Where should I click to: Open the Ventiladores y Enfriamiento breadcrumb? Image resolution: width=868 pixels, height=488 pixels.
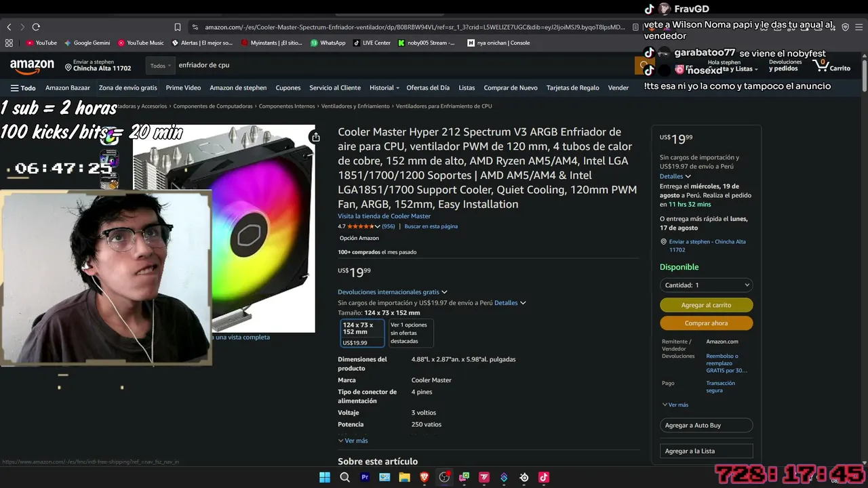pos(355,106)
